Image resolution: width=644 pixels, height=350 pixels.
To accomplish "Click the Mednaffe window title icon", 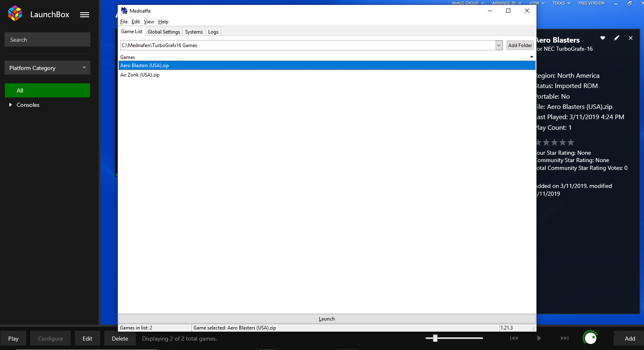I will click(x=124, y=11).
